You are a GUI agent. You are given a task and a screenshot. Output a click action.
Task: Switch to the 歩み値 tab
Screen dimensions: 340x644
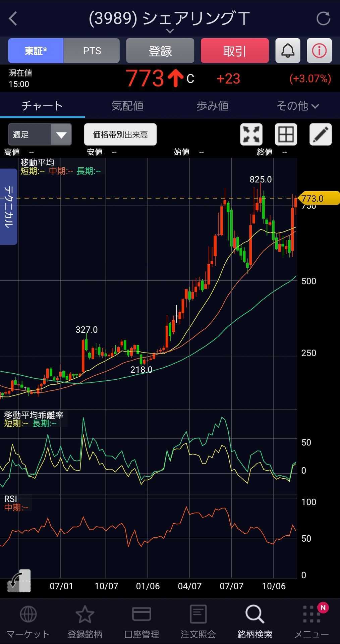pos(213,106)
